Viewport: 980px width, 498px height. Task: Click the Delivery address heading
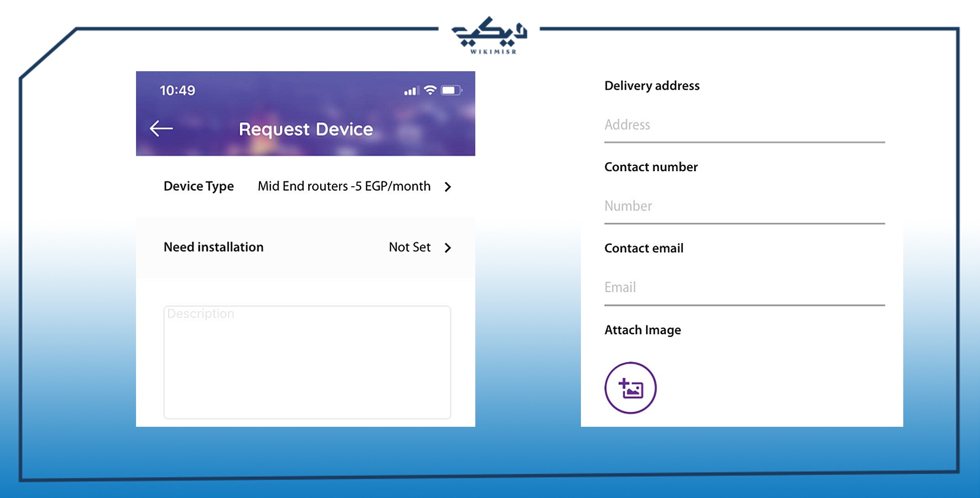coord(652,85)
